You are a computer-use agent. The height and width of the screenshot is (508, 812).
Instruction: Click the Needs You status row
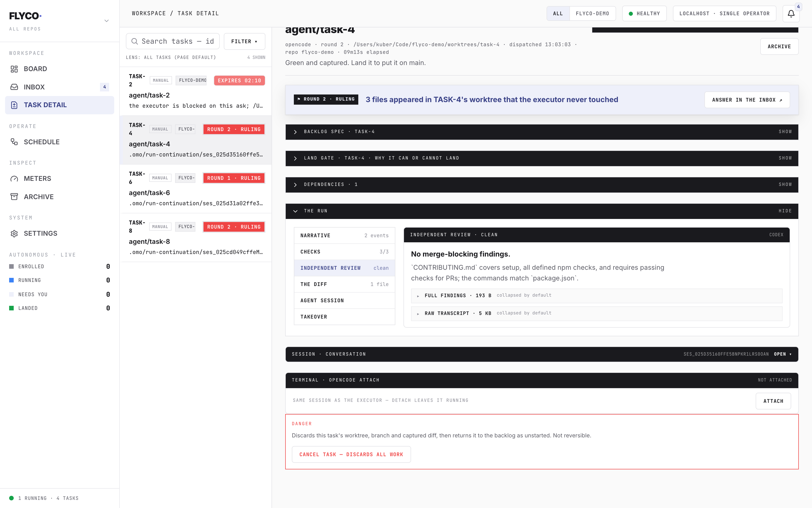pos(59,294)
